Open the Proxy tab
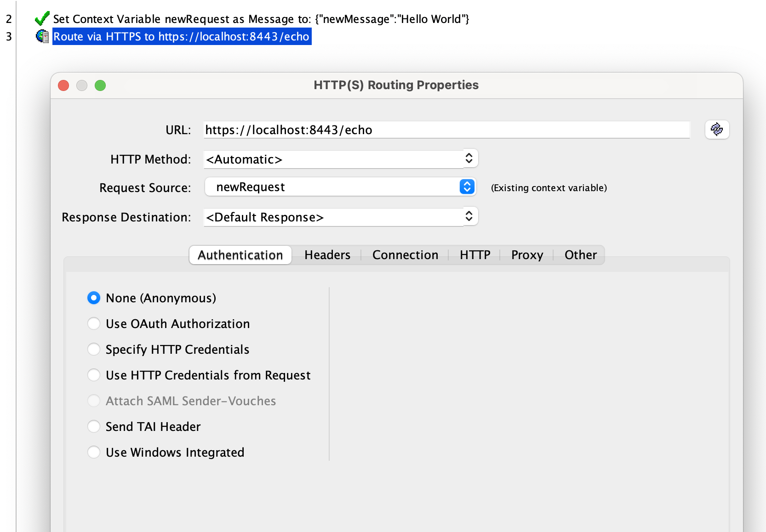Screen dimensions: 766x532 [526, 255]
